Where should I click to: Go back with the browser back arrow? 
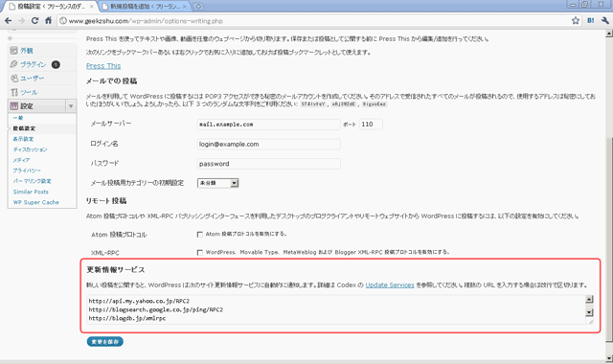(8, 21)
